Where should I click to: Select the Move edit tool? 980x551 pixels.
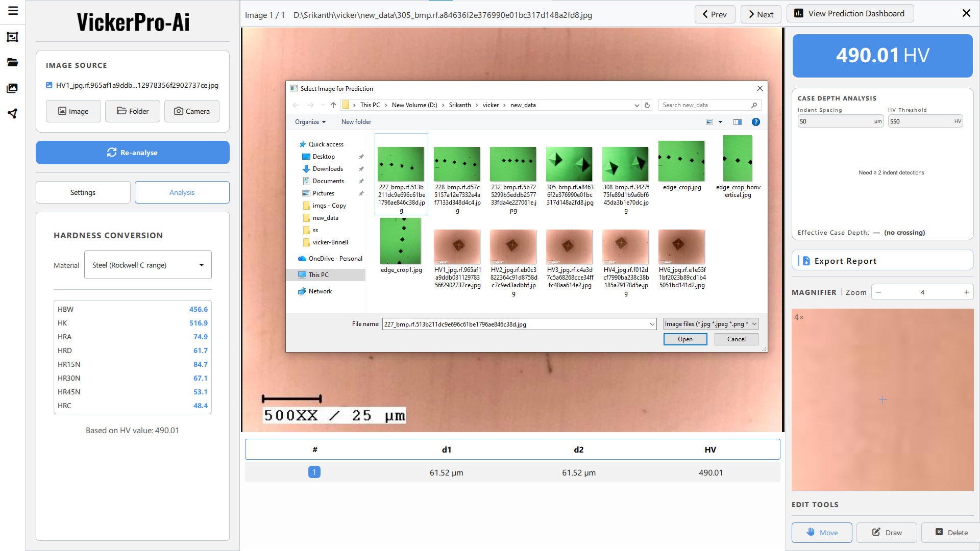(x=822, y=533)
